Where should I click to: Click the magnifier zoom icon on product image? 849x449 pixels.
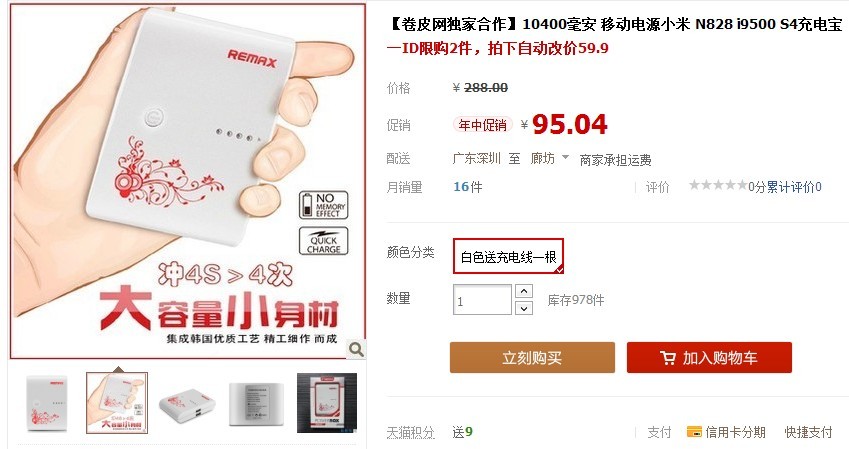[356, 349]
